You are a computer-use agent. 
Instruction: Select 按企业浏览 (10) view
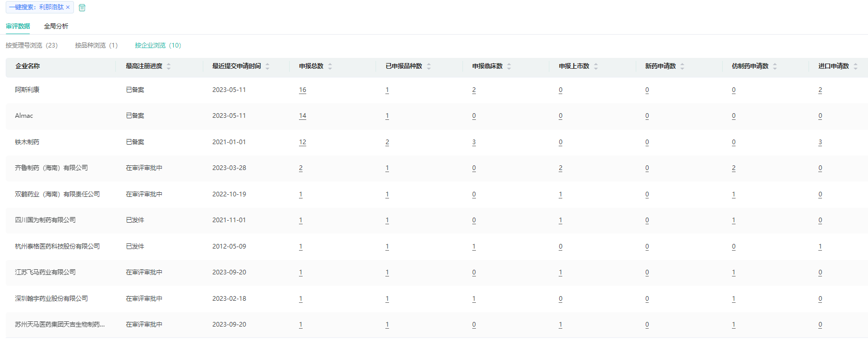point(158,45)
